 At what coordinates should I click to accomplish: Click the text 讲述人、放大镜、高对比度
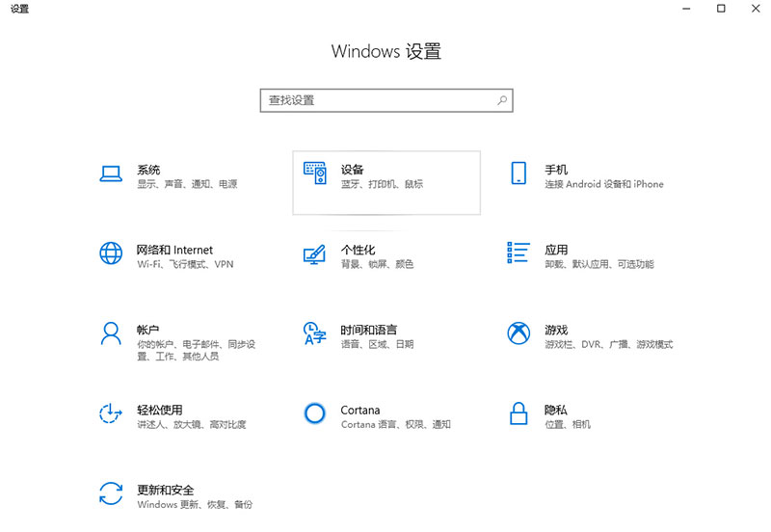click(191, 425)
